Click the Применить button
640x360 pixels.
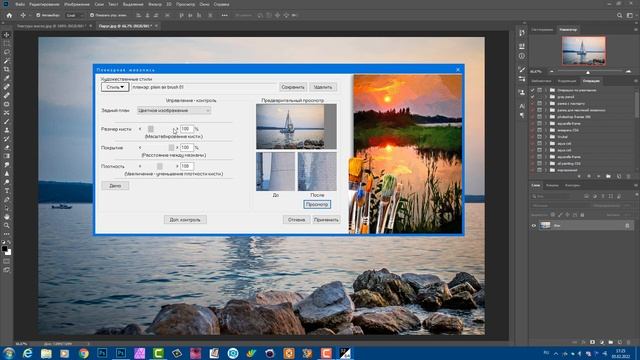tap(326, 220)
